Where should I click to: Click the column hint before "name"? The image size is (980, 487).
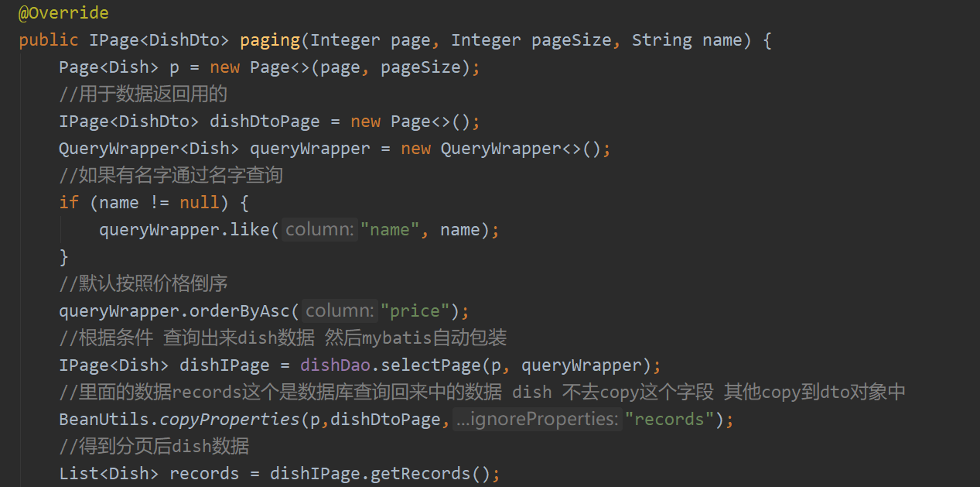[320, 230]
